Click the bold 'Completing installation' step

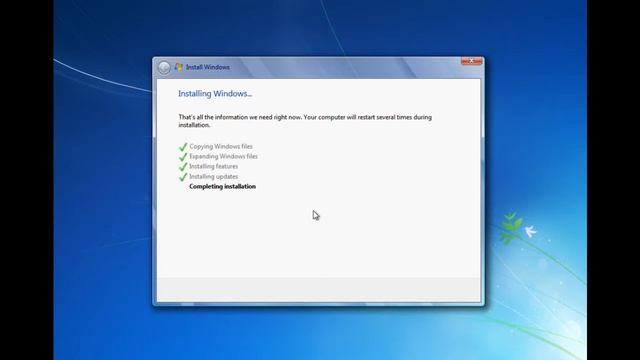tap(222, 187)
